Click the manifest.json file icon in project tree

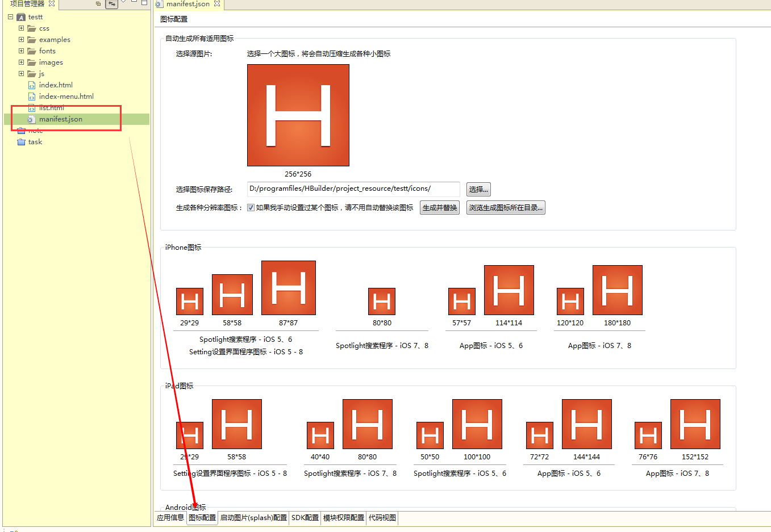click(32, 119)
